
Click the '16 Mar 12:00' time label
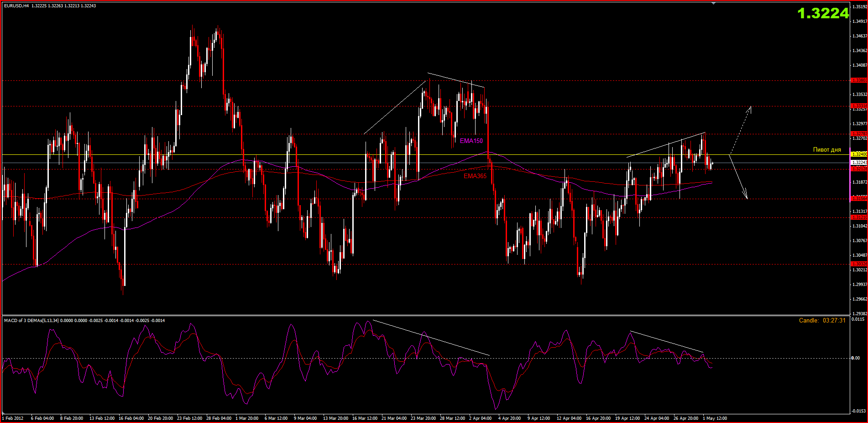pos(365,418)
